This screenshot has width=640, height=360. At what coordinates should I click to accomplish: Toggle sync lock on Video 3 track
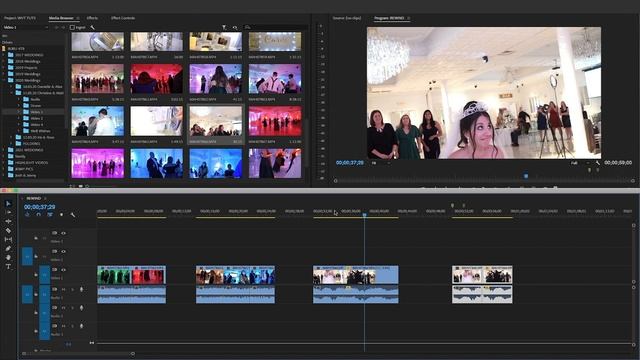(54, 233)
